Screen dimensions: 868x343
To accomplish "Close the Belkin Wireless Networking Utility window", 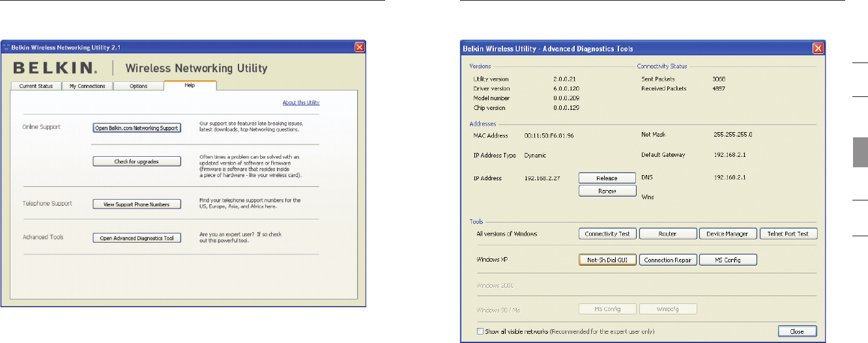I will [x=359, y=48].
